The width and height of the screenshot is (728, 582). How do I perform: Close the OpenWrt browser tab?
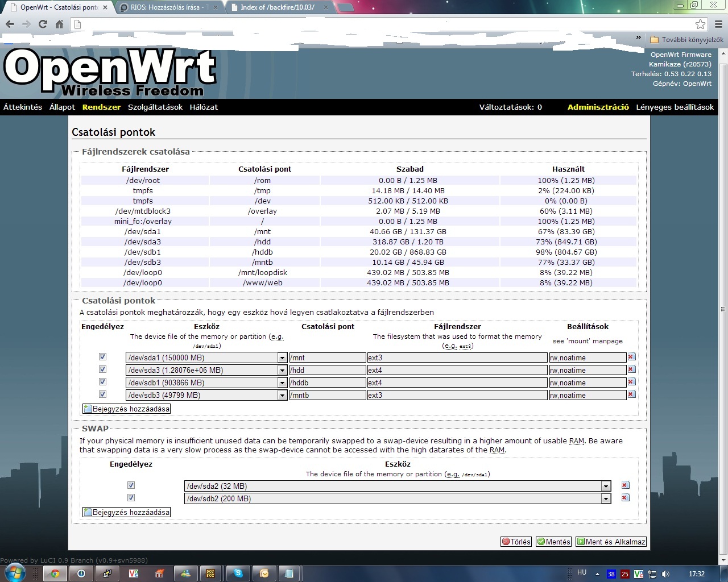point(105,7)
